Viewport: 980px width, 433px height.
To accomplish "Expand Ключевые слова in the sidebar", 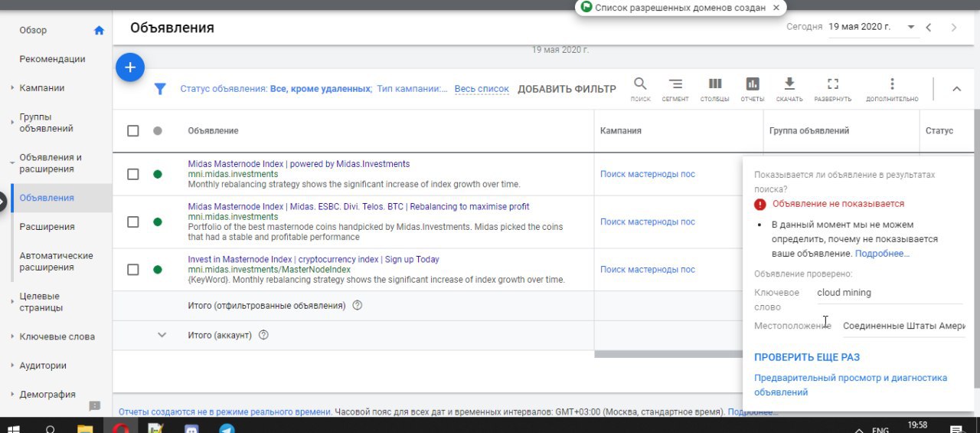I will click(x=12, y=336).
